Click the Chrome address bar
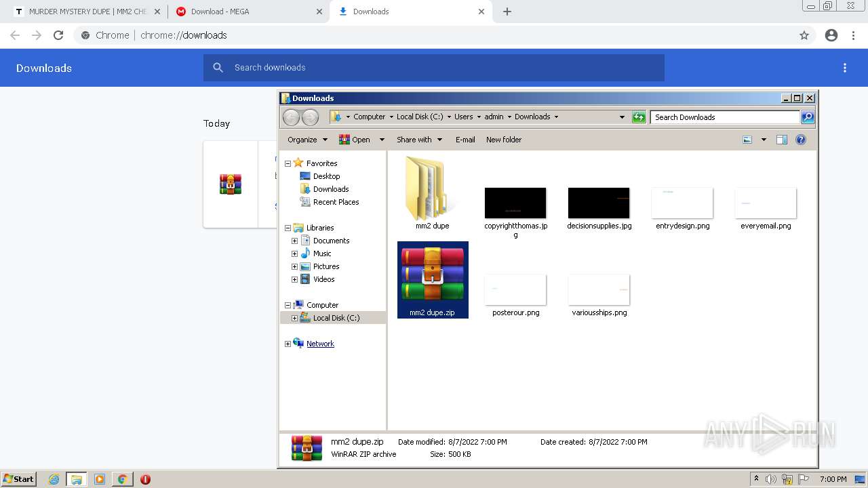This screenshot has width=868, height=488. (434, 35)
